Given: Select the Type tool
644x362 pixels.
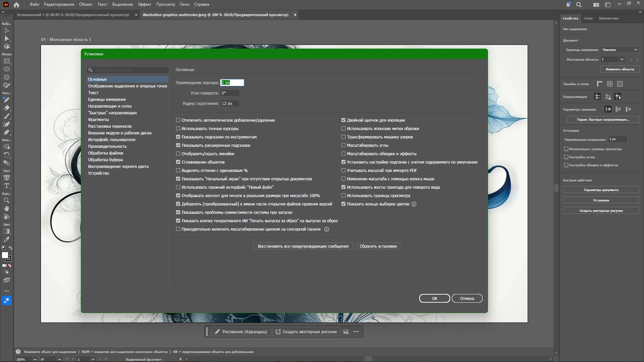Looking at the screenshot, I should [6, 186].
